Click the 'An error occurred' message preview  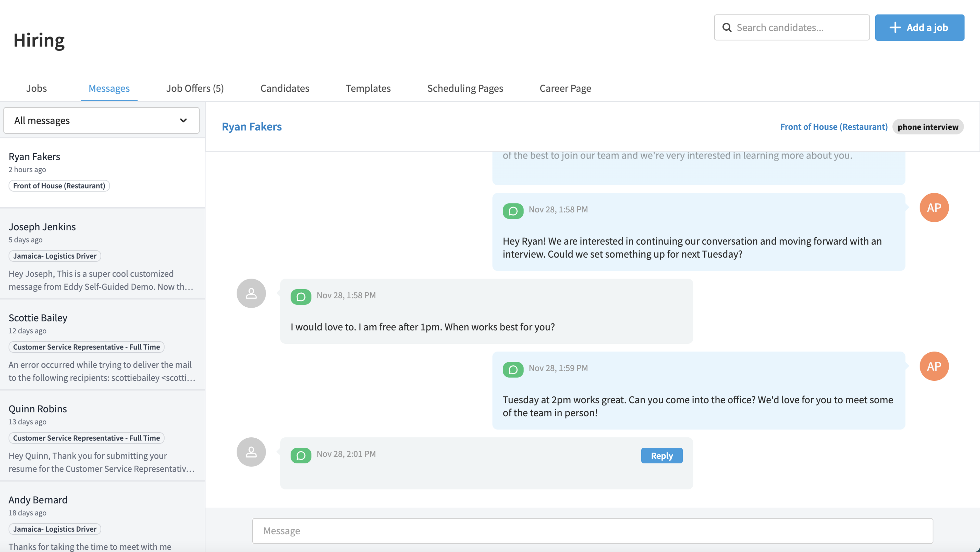coord(102,371)
